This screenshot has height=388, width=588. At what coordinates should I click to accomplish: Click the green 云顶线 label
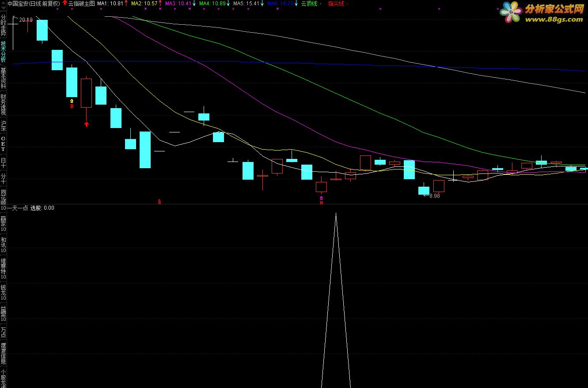[311, 3]
